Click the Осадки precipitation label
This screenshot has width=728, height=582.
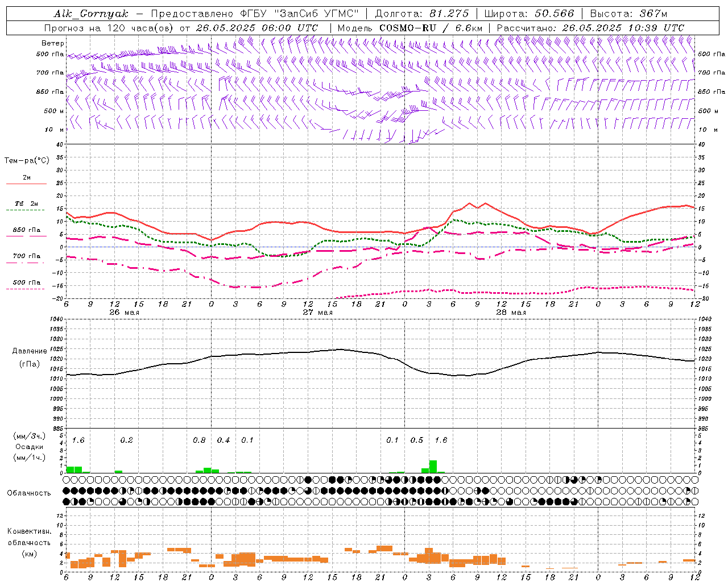[29, 447]
